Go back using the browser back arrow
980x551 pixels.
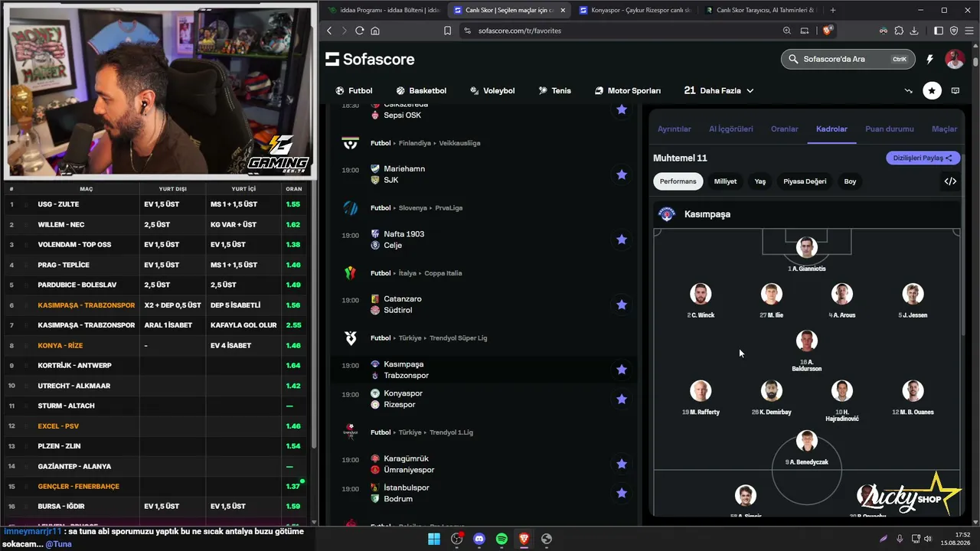click(x=329, y=31)
